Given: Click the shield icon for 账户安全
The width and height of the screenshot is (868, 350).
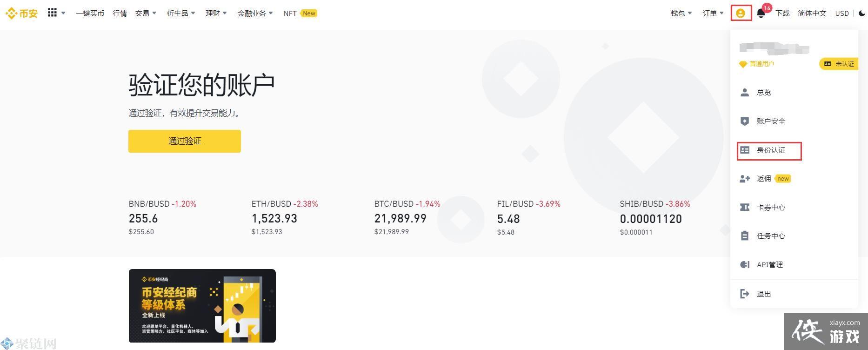Looking at the screenshot, I should point(745,121).
